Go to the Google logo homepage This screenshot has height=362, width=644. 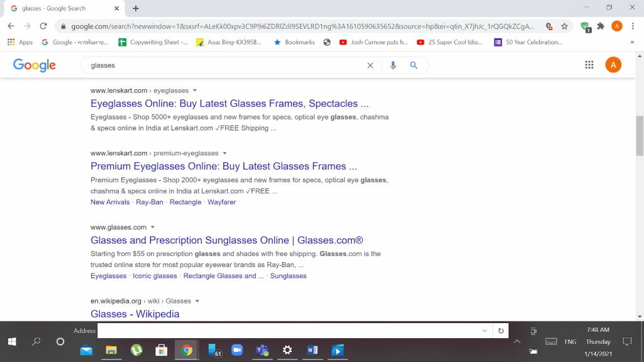coord(35,65)
